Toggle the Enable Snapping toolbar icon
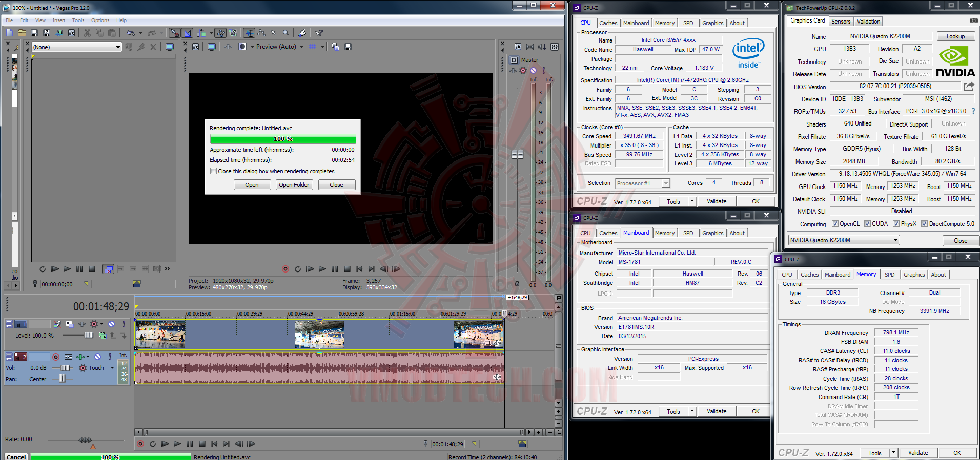Screen dimensions: 980x460 [175, 33]
